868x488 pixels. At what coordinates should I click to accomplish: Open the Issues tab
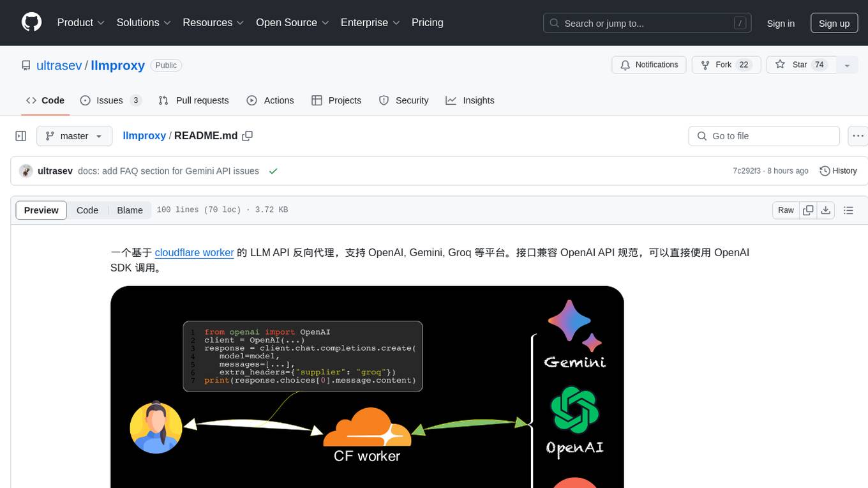tap(110, 100)
